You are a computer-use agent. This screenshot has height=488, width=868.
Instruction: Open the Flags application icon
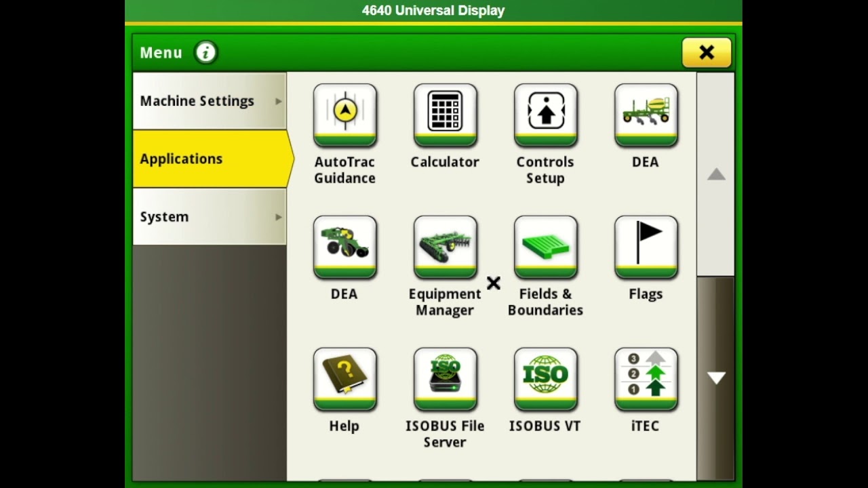tap(646, 247)
